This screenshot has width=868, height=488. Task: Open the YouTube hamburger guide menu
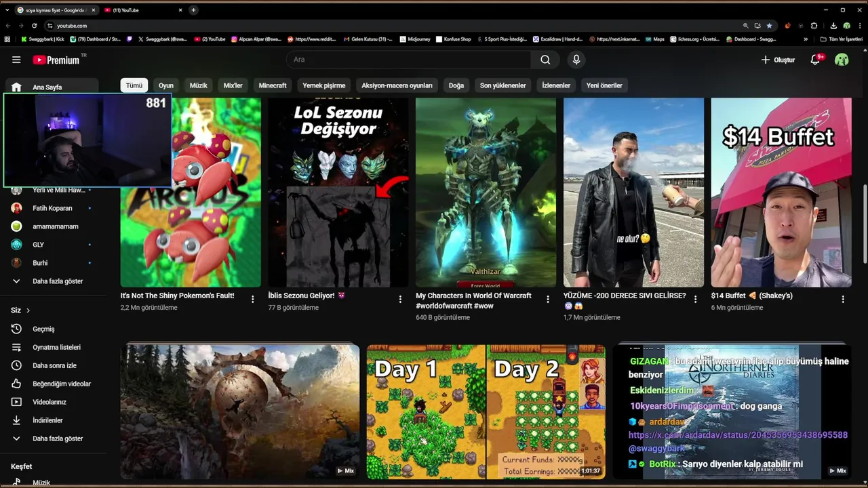point(16,60)
